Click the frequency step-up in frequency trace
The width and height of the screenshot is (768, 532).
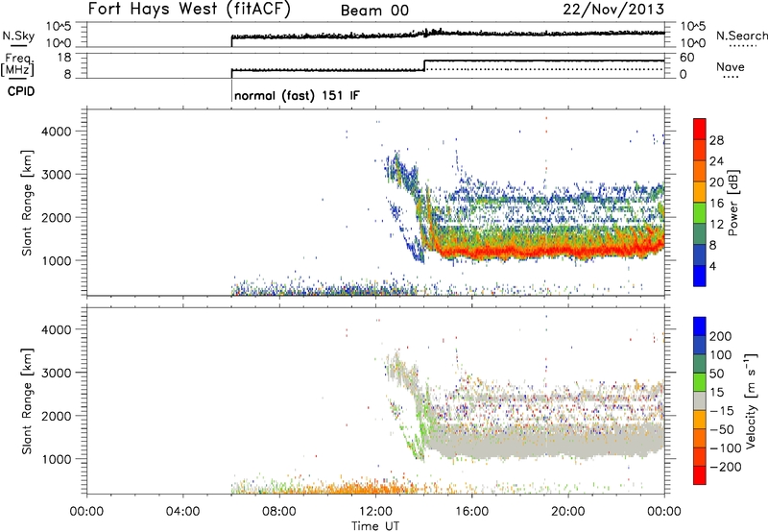point(424,65)
